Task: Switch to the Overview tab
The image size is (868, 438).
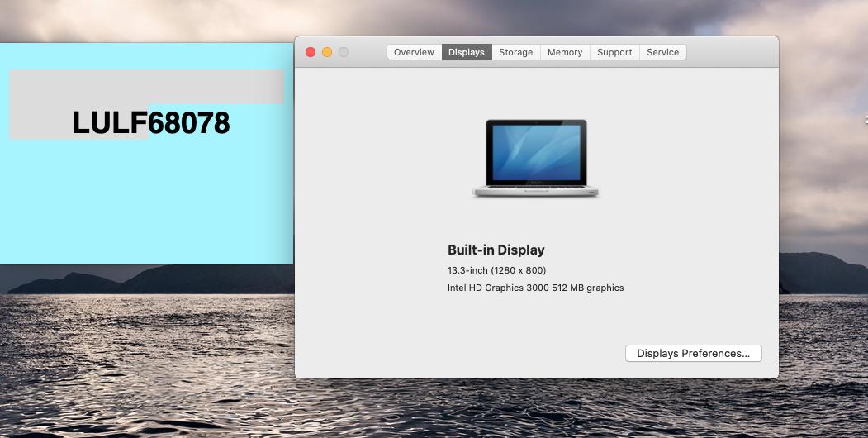Action: click(x=414, y=52)
